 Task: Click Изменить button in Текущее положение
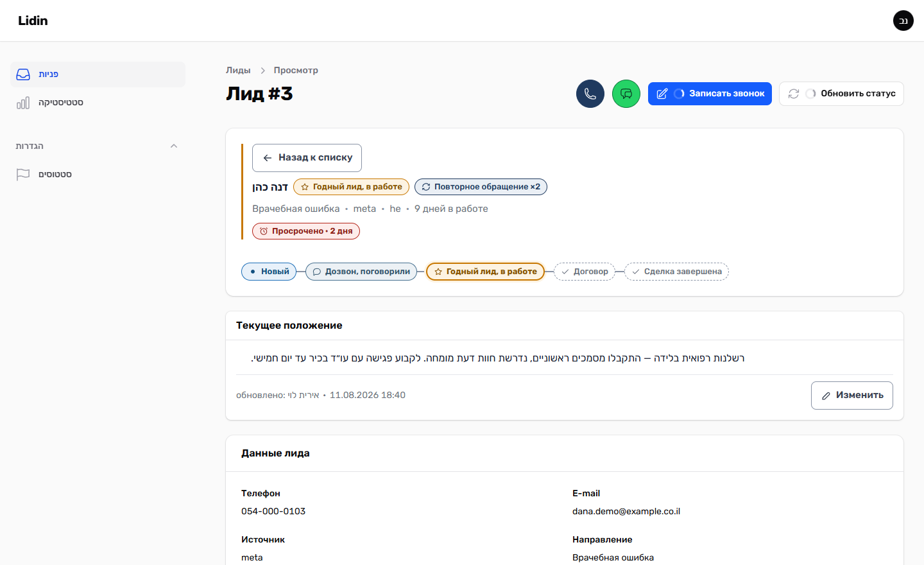[x=852, y=395]
